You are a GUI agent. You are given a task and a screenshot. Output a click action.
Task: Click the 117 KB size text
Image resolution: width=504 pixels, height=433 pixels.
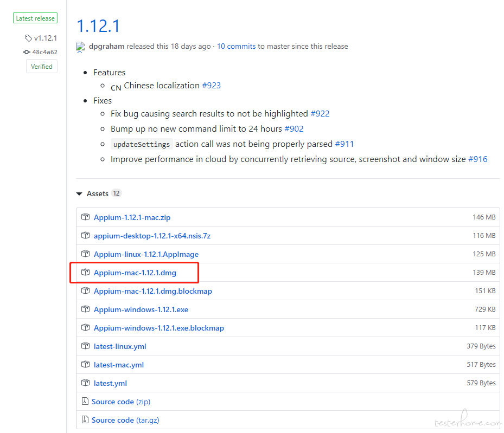pyautogui.click(x=486, y=328)
